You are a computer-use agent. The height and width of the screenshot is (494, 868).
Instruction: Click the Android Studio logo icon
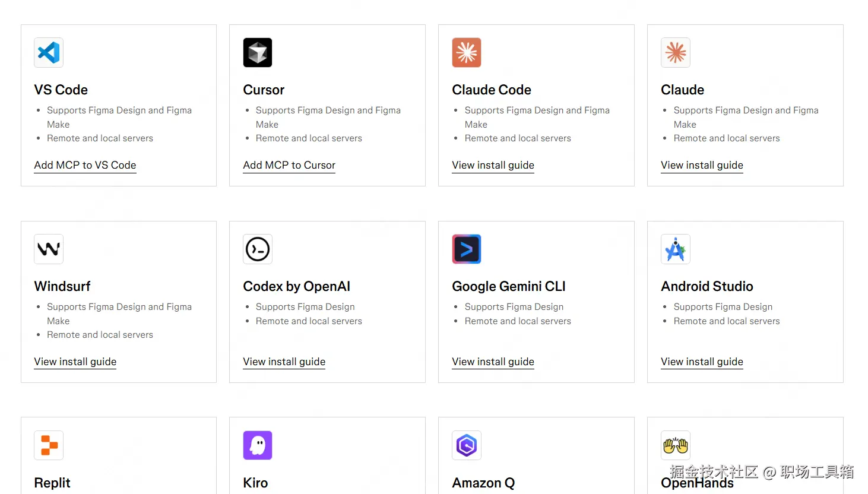click(x=676, y=249)
